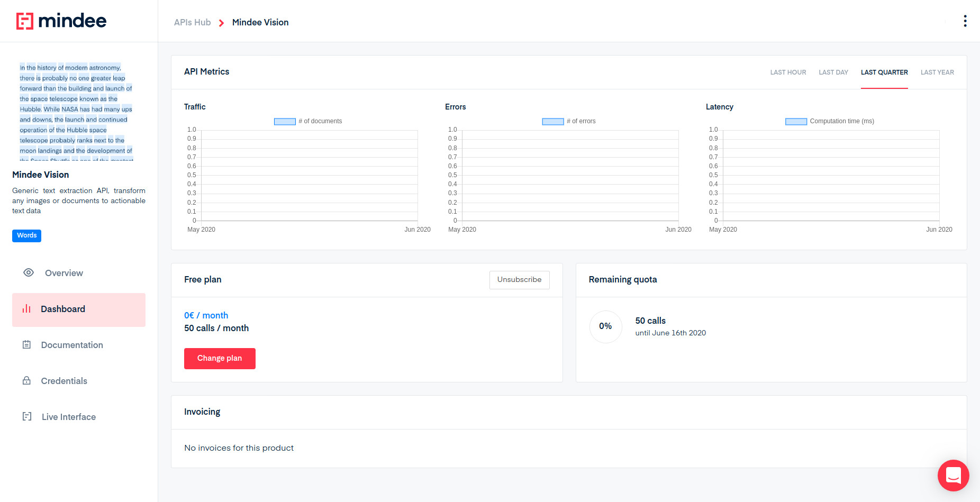Open Credentials in the sidebar
This screenshot has width=980, height=502.
pyautogui.click(x=79, y=381)
